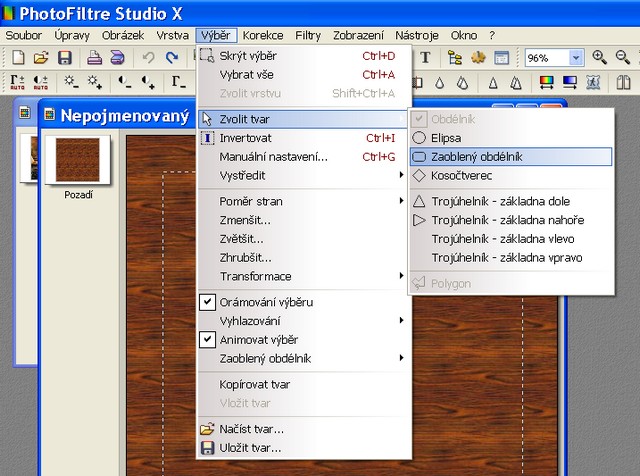The image size is (640, 476).
Task: Click the 96% zoom value field
Action: [x=547, y=58]
